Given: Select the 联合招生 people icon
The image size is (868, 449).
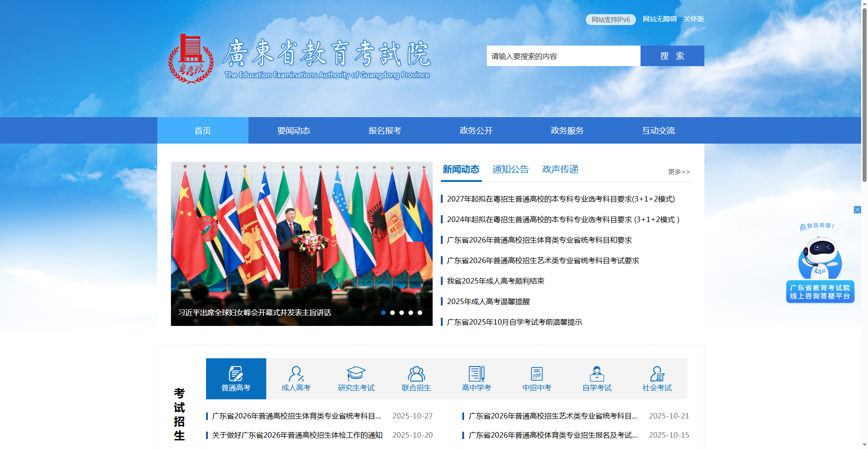Looking at the screenshot, I should point(416,374).
